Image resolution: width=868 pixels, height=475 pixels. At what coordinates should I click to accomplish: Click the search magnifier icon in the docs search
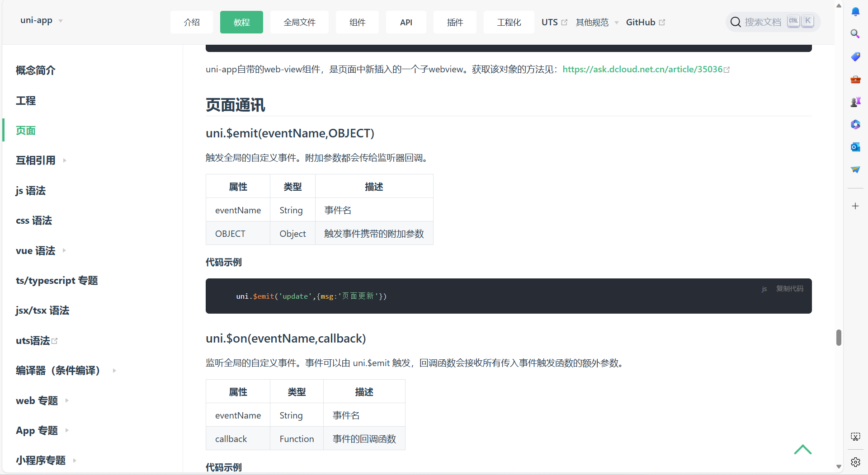click(736, 22)
